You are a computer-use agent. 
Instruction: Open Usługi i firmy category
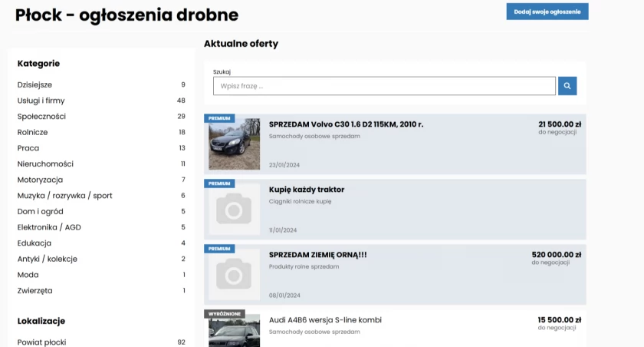pyautogui.click(x=41, y=101)
